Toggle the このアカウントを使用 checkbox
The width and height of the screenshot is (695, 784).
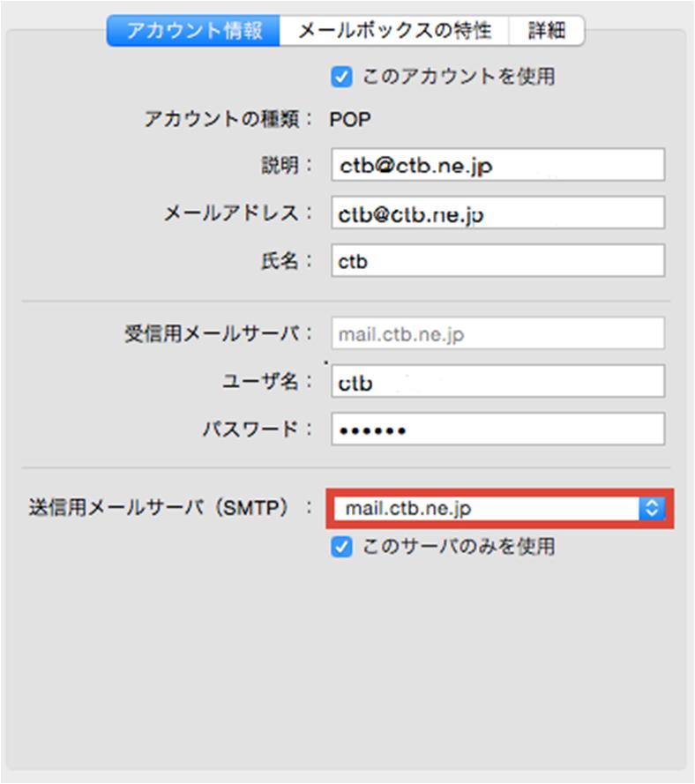341,77
